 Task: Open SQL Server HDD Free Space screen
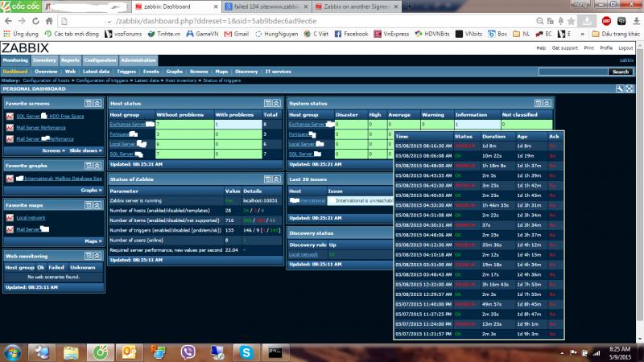[50, 116]
